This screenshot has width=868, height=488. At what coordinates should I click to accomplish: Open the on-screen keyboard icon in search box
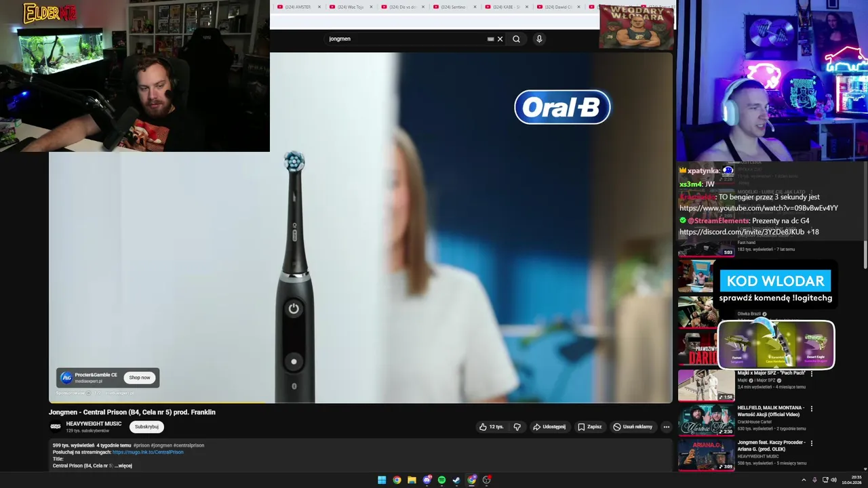click(x=490, y=39)
